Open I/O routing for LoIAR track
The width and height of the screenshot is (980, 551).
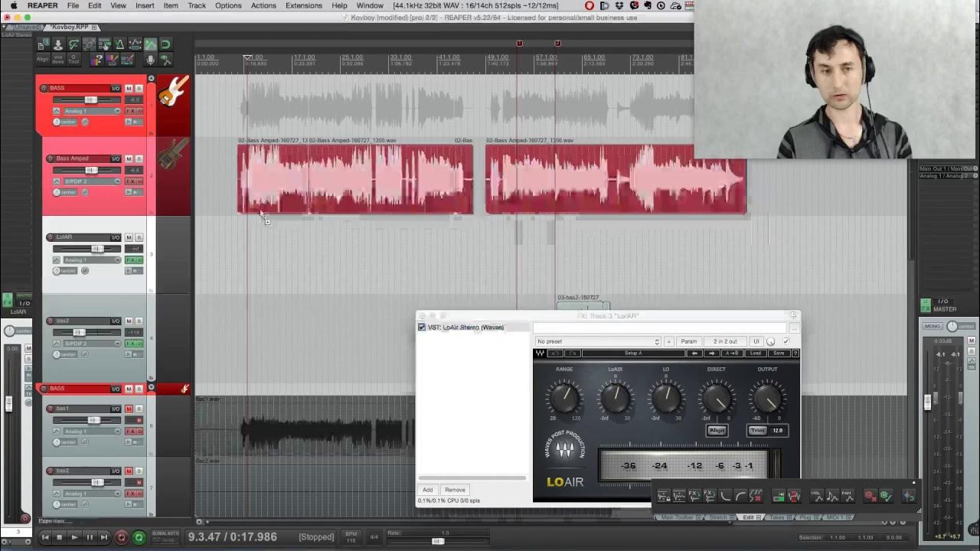point(116,237)
